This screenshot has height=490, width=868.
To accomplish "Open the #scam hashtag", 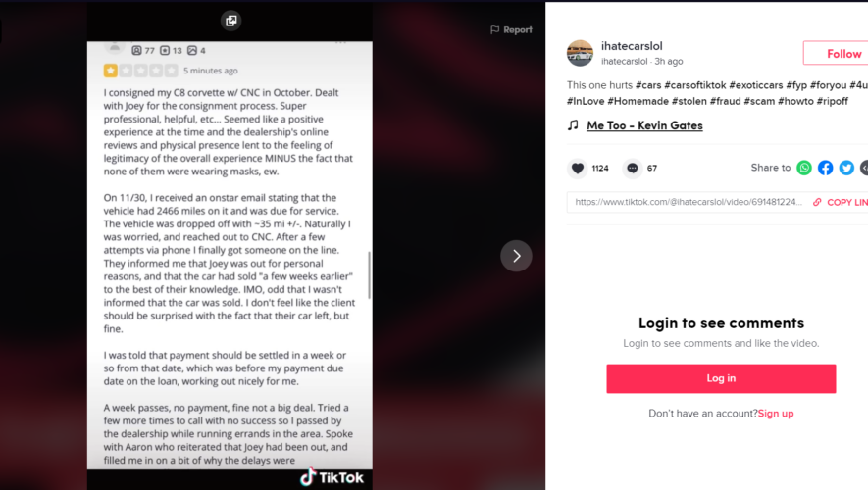I will (759, 101).
